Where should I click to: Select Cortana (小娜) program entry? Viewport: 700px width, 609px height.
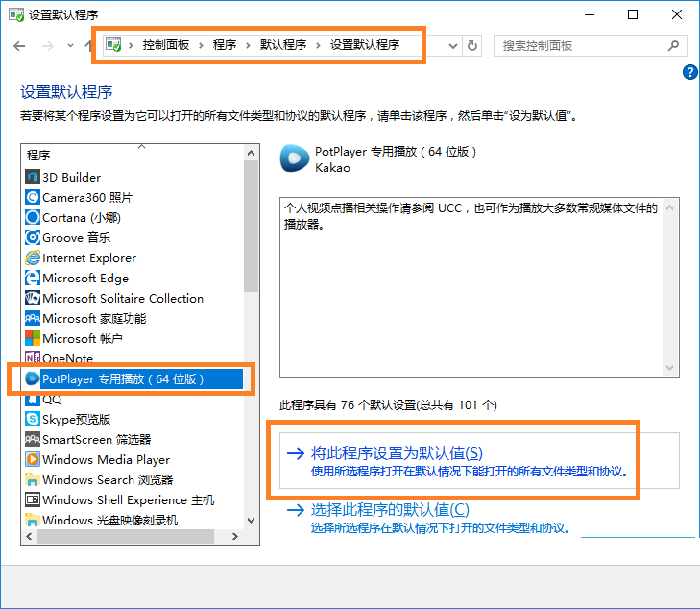point(82,217)
